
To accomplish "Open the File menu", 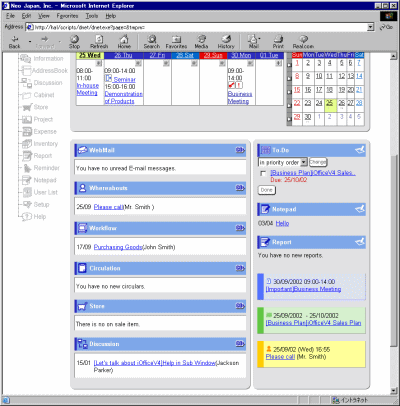I will pyautogui.click(x=10, y=16).
